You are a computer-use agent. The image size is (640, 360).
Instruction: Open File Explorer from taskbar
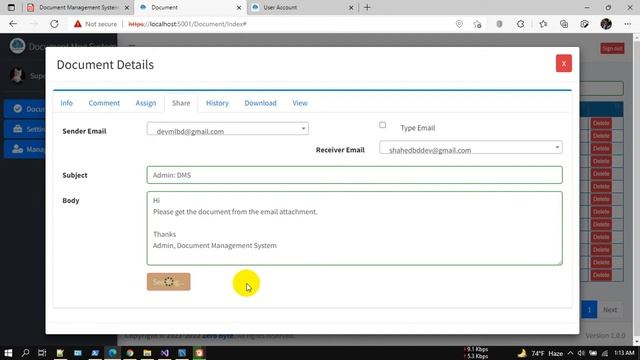pos(147,353)
